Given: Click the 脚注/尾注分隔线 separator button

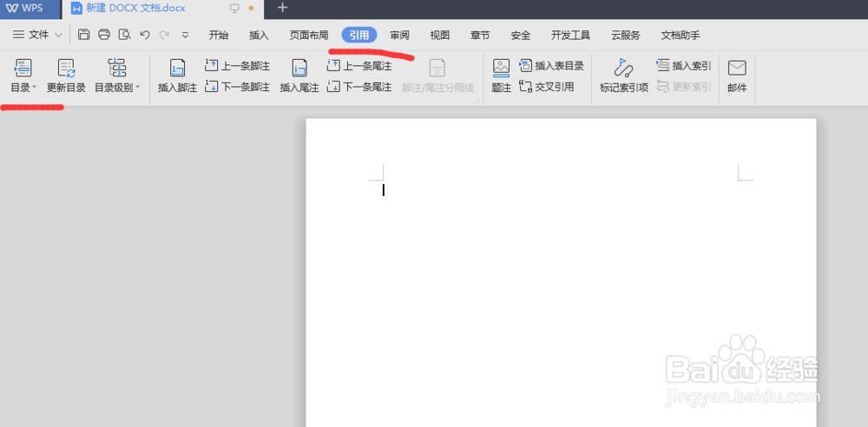Looking at the screenshot, I should (437, 76).
